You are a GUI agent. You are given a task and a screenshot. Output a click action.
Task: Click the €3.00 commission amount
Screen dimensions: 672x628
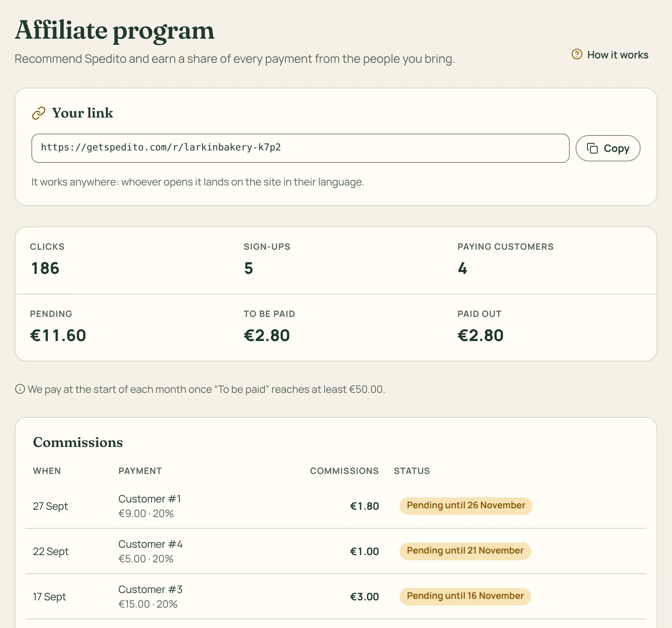tap(364, 597)
